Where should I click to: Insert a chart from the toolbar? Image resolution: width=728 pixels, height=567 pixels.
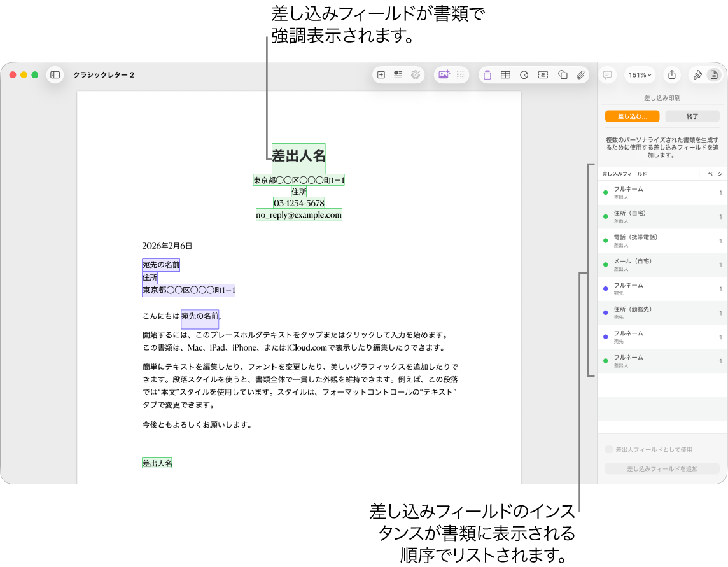524,74
